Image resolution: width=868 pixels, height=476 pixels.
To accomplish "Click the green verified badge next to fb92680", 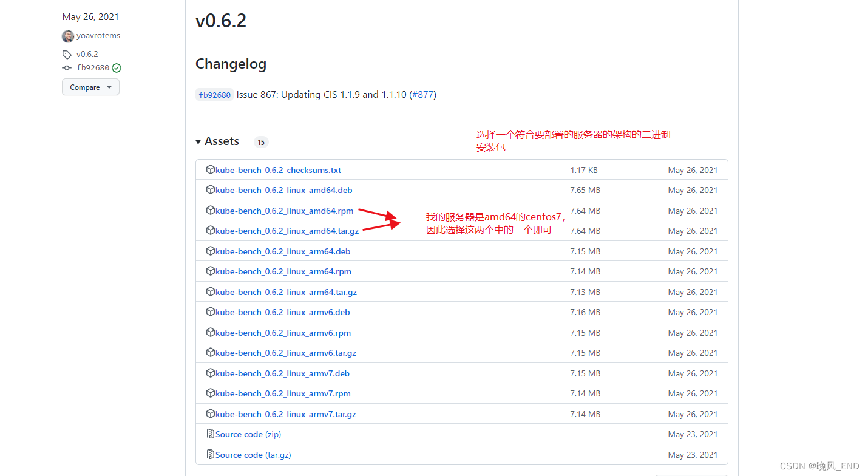I will click(115, 67).
